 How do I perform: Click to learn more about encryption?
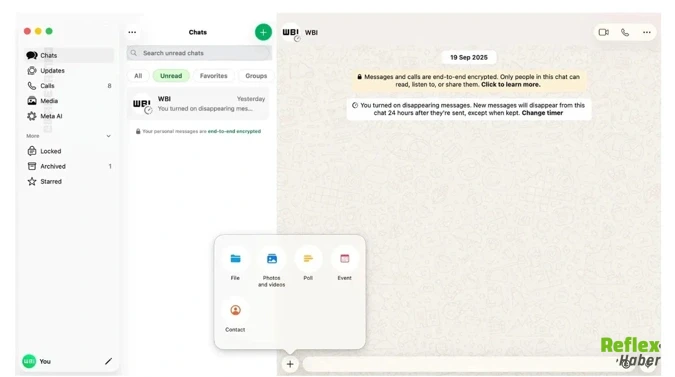511,85
